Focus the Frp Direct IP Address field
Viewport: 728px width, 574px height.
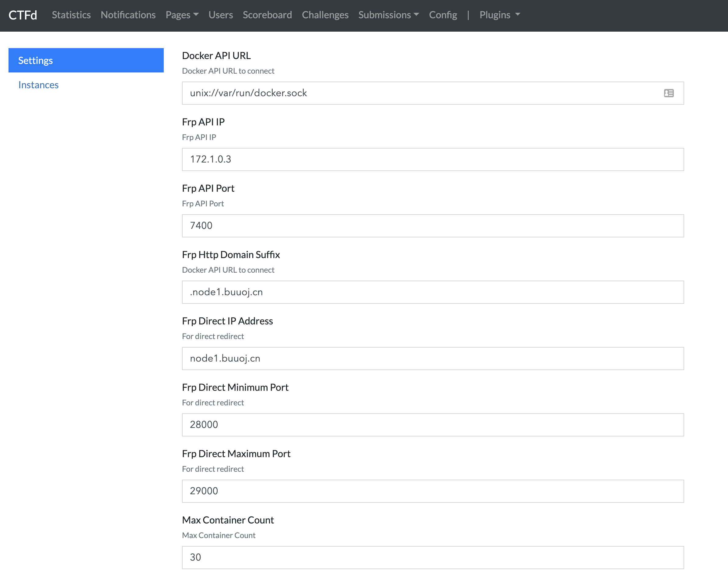pyautogui.click(x=432, y=358)
